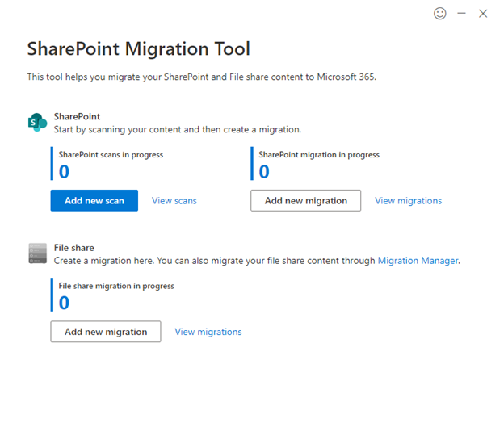
Task: Click the "File share migration in progress" label
Action: (116, 286)
